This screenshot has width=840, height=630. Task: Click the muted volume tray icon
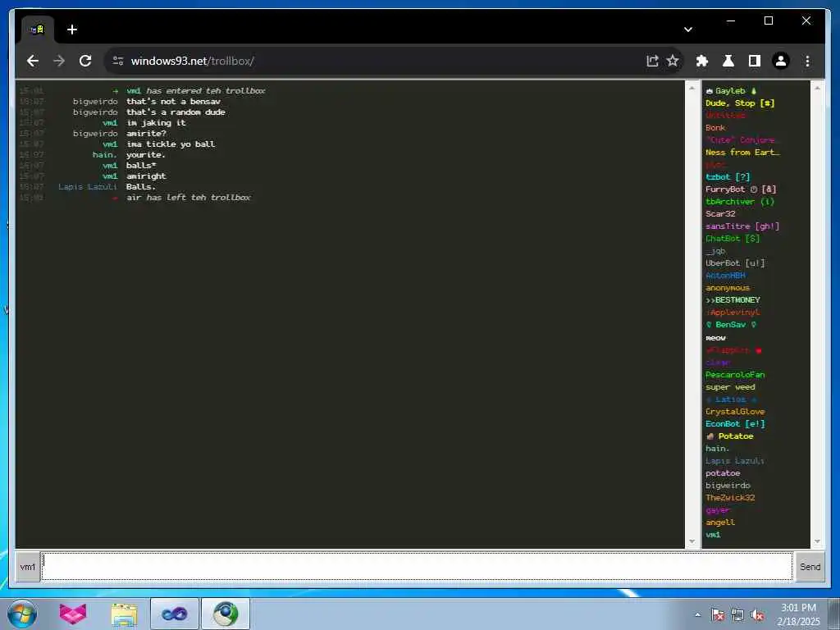(757, 615)
